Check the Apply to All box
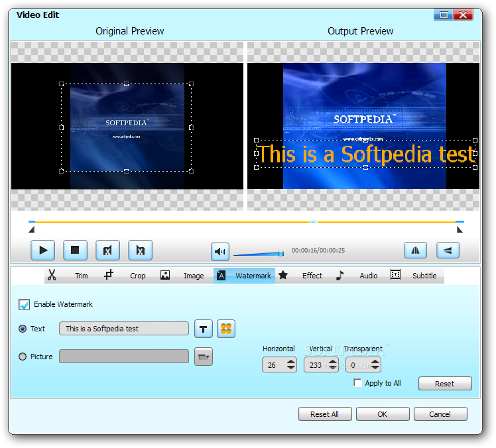This screenshot has width=496, height=448. point(357,383)
